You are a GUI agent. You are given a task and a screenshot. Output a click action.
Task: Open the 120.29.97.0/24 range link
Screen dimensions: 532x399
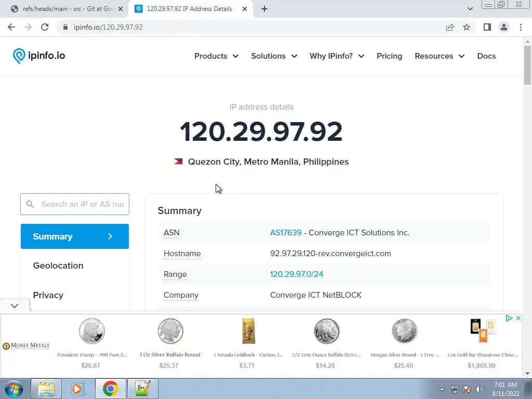coord(297,274)
